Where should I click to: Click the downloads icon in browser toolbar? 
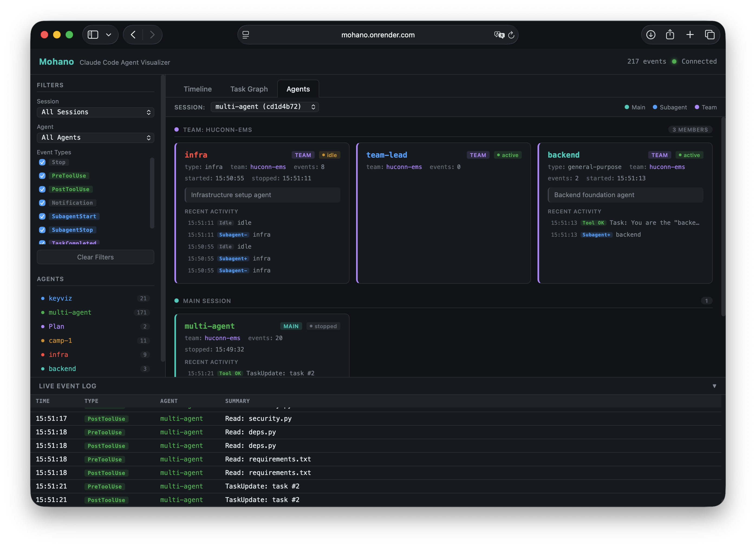[x=650, y=34]
